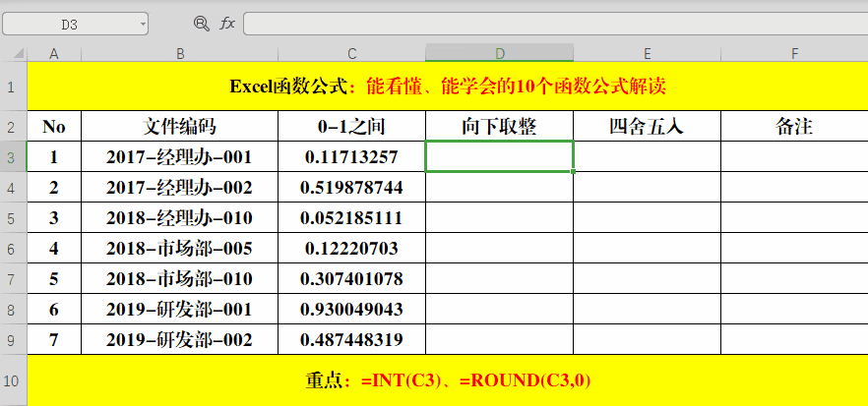Click cell '2018-市场部-010'
Screen dimensions: 868x406
[x=180, y=279]
